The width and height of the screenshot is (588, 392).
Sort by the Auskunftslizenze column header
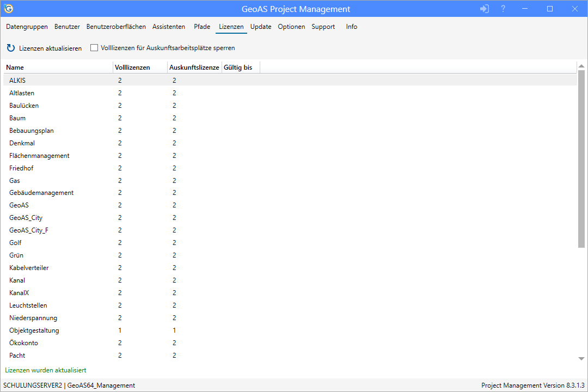point(194,68)
